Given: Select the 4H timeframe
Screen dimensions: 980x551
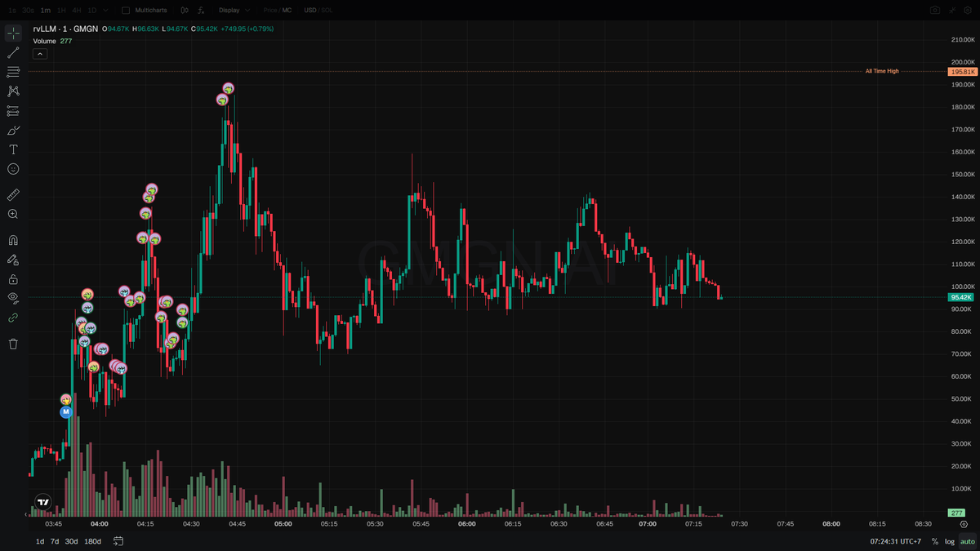Looking at the screenshot, I should 76,10.
